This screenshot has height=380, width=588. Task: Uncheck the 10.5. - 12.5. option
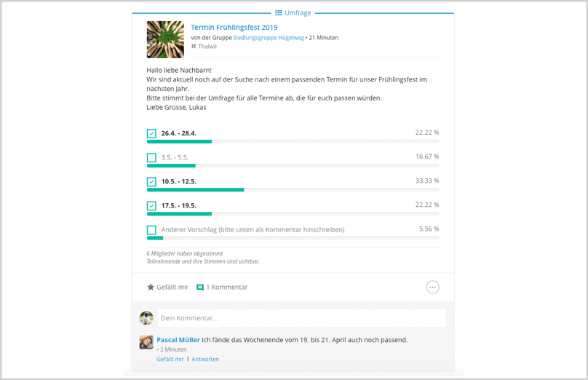coord(151,181)
